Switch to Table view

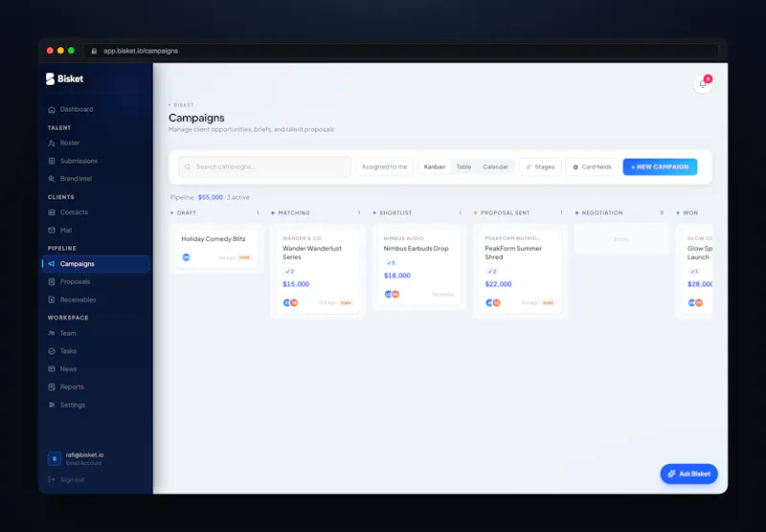[x=463, y=166]
